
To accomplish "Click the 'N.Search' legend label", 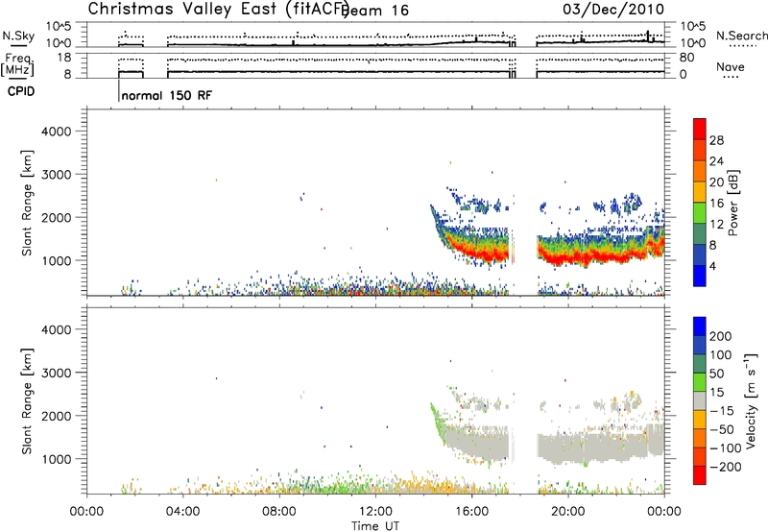I will click(x=741, y=36).
